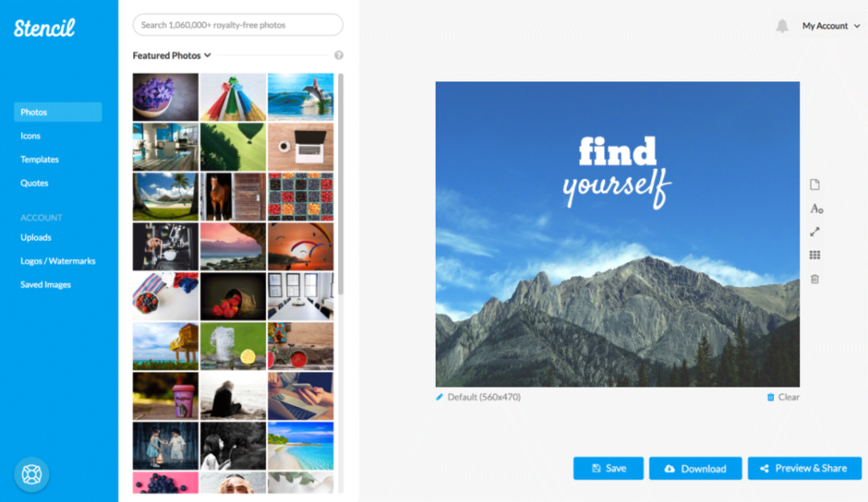Screen dimensions: 868x502
Task: Open the My Account dropdown
Action: [831, 26]
